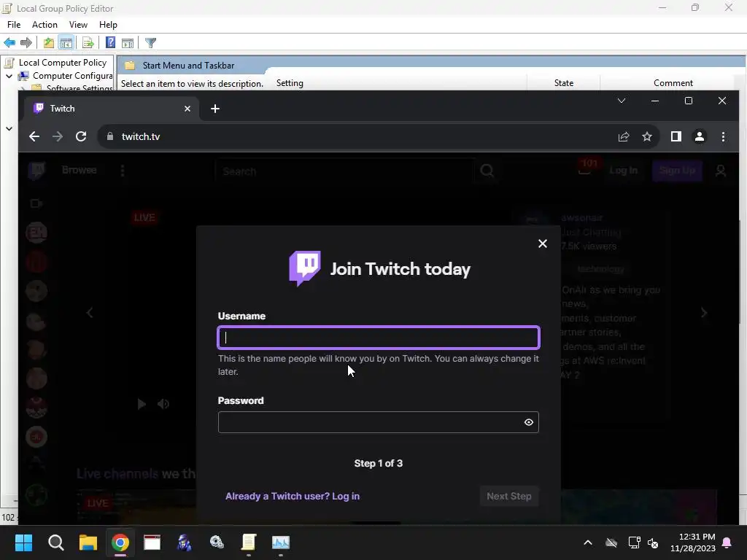
Task: Open Chrome three-dot menu
Action: pyautogui.click(x=723, y=136)
